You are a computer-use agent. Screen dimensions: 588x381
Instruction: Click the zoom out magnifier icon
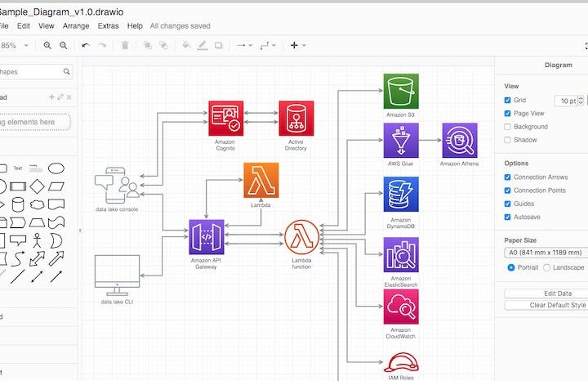tap(64, 46)
